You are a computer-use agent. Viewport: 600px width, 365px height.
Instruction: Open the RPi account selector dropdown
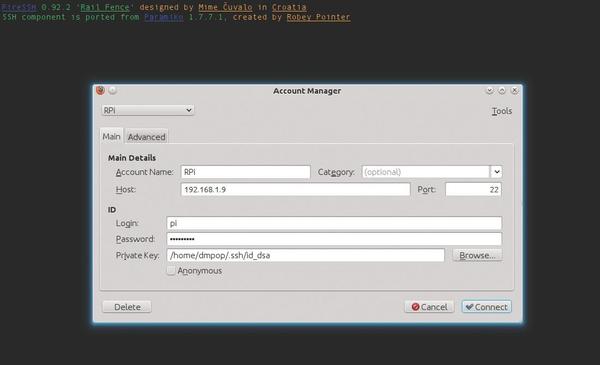point(148,110)
